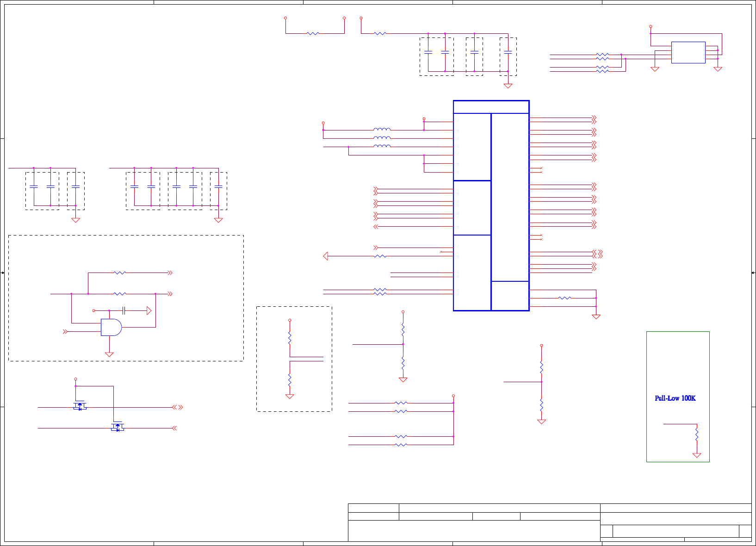Select the triangle arrow right of the AND-gate capacitor
Image resolution: width=756 pixels, height=546 pixels.
149,310
